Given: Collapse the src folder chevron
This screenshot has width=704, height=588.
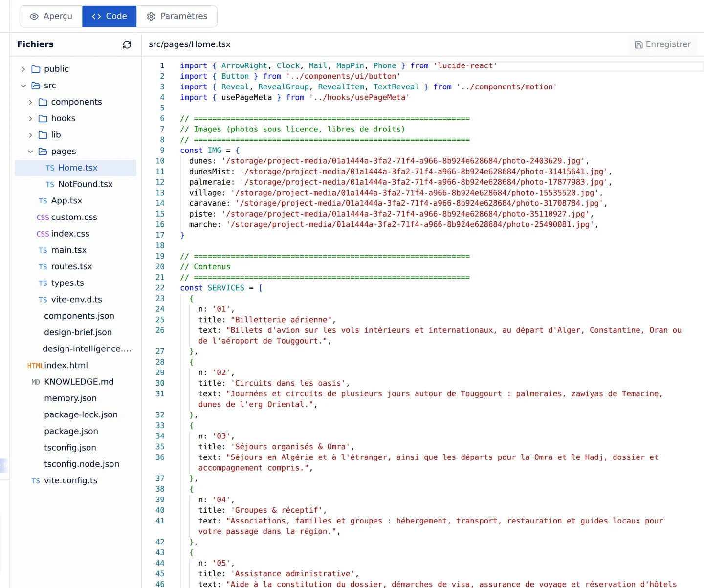Looking at the screenshot, I should coord(23,86).
